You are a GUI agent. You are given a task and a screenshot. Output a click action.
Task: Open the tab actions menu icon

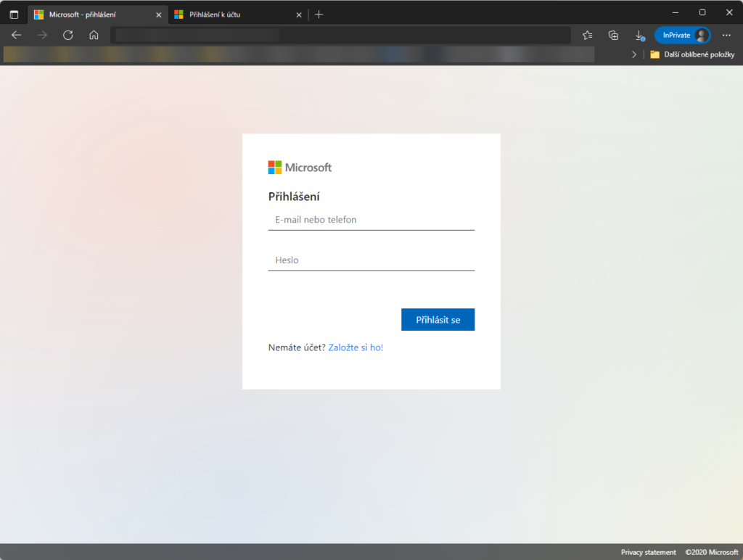(15, 15)
